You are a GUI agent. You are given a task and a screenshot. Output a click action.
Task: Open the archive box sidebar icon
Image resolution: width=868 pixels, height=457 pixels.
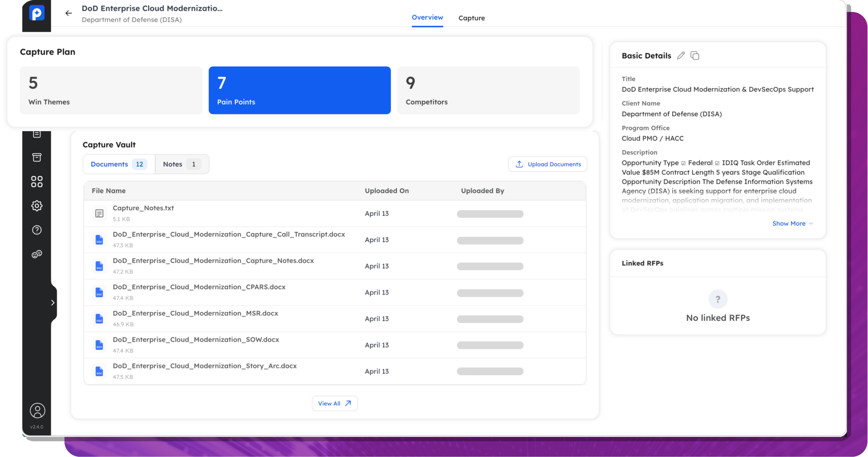point(37,157)
